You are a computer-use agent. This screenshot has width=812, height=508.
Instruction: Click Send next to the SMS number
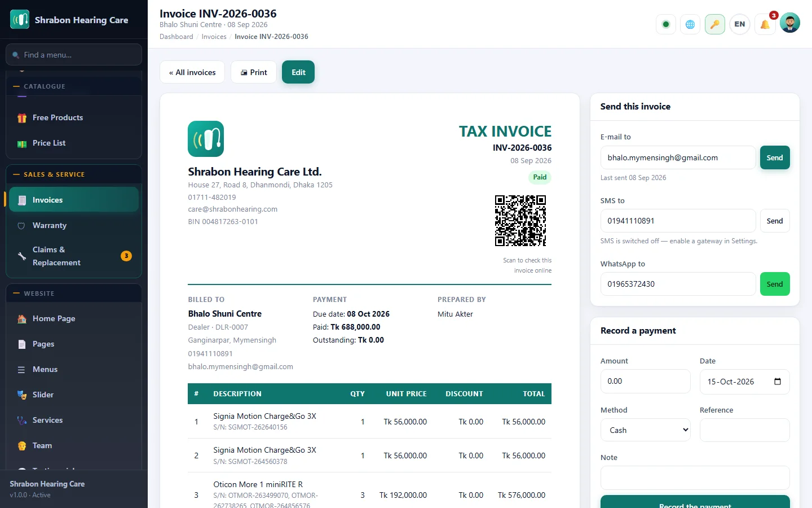pyautogui.click(x=775, y=221)
